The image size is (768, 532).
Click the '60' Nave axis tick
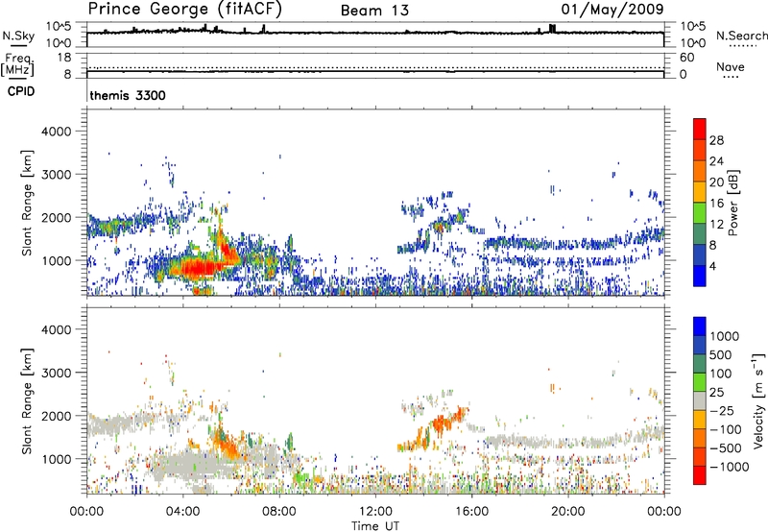[686, 58]
